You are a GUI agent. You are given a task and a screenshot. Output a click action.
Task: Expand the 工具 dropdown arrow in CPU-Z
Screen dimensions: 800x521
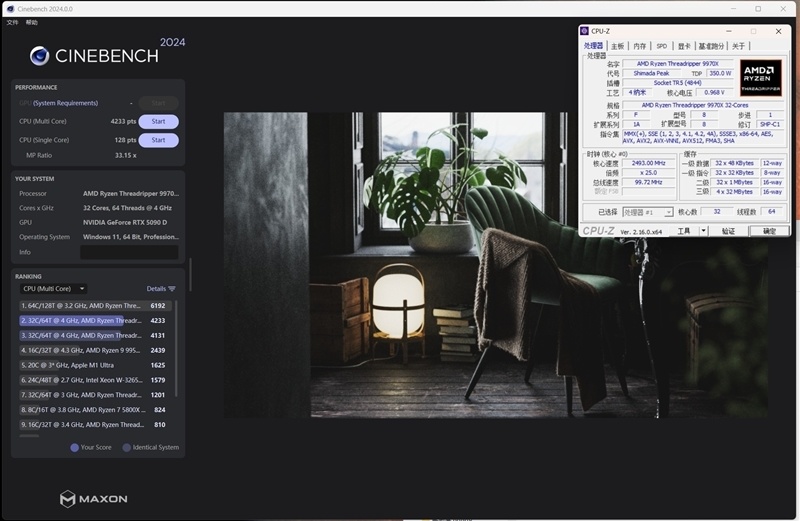703,231
